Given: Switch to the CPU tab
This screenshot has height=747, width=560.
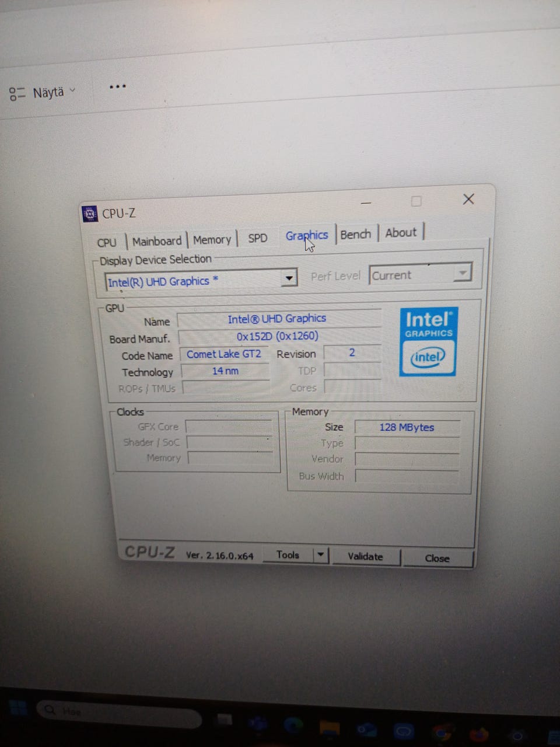Looking at the screenshot, I should tap(107, 242).
